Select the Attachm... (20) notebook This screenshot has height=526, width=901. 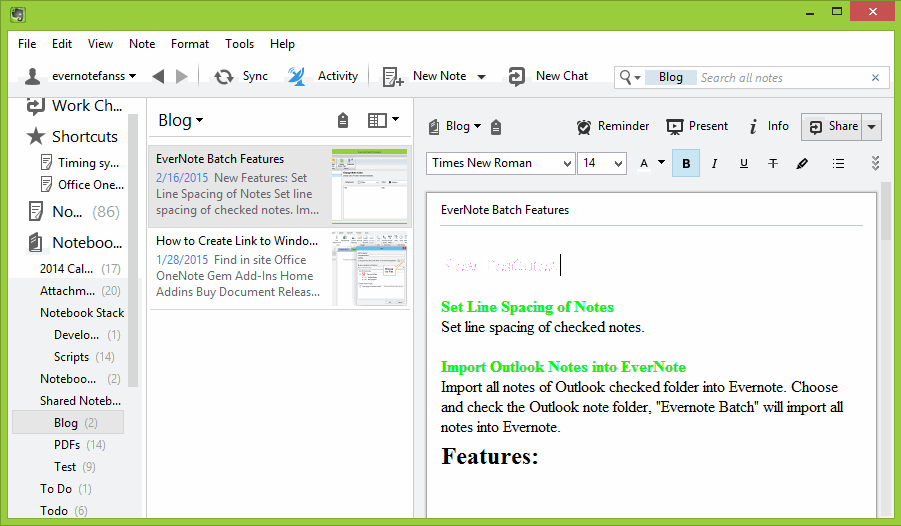[80, 291]
